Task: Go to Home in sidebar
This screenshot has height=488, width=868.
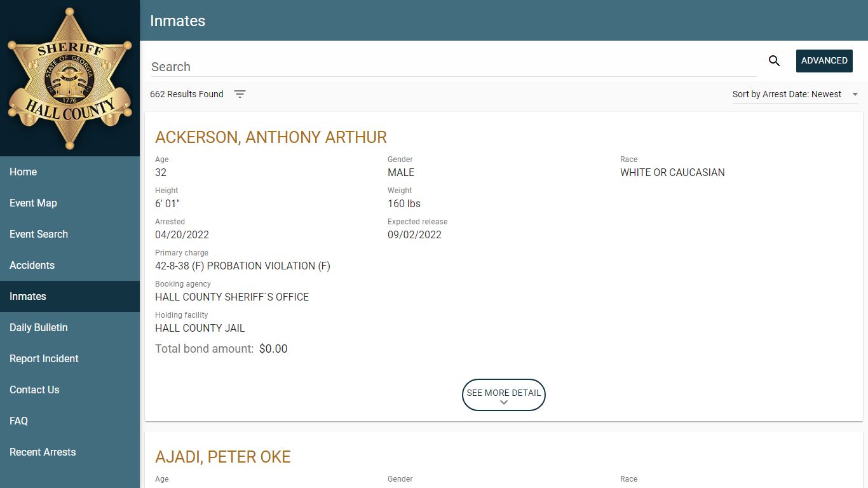Action: point(70,172)
